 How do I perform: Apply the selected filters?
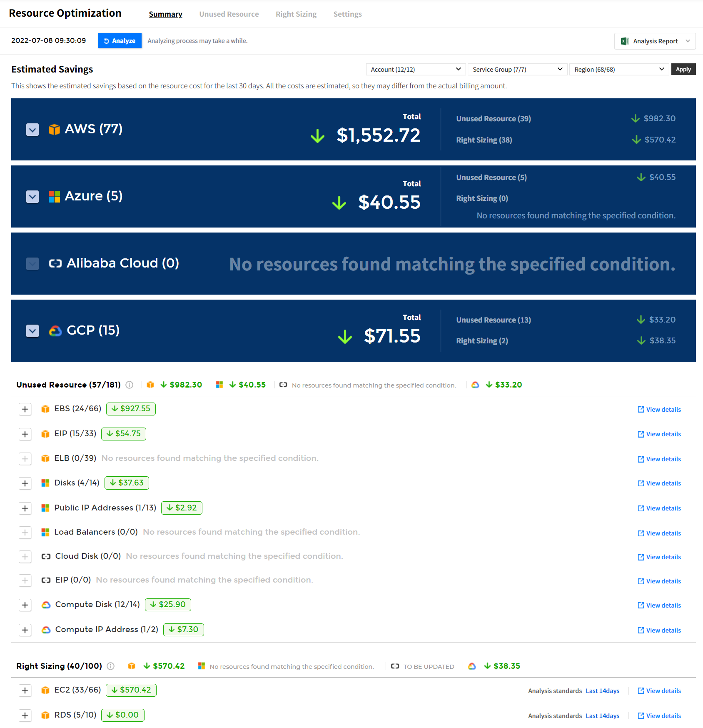[683, 69]
